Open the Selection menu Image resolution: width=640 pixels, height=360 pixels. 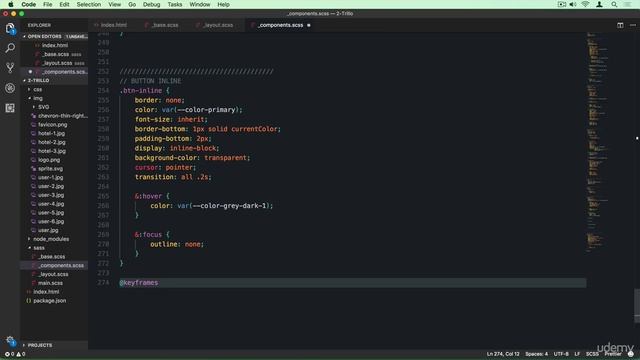[89, 4]
